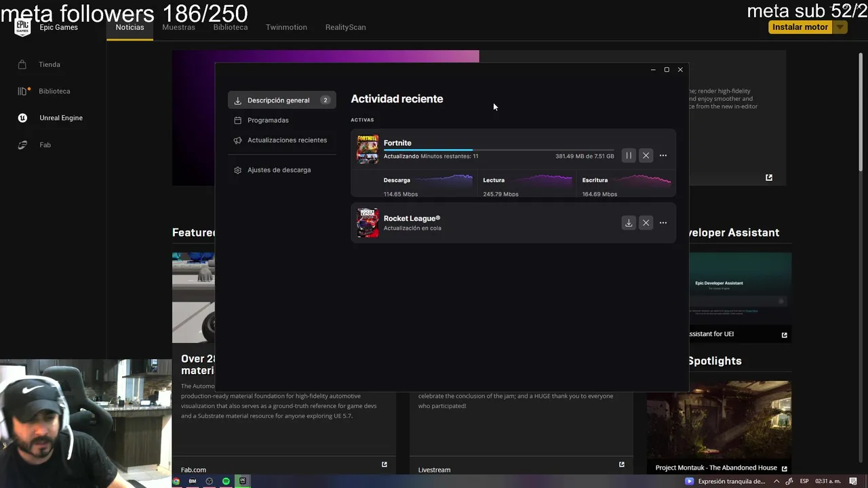Open the Fortnite game thumbnail
Image resolution: width=868 pixels, height=488 pixels.
pyautogui.click(x=368, y=149)
